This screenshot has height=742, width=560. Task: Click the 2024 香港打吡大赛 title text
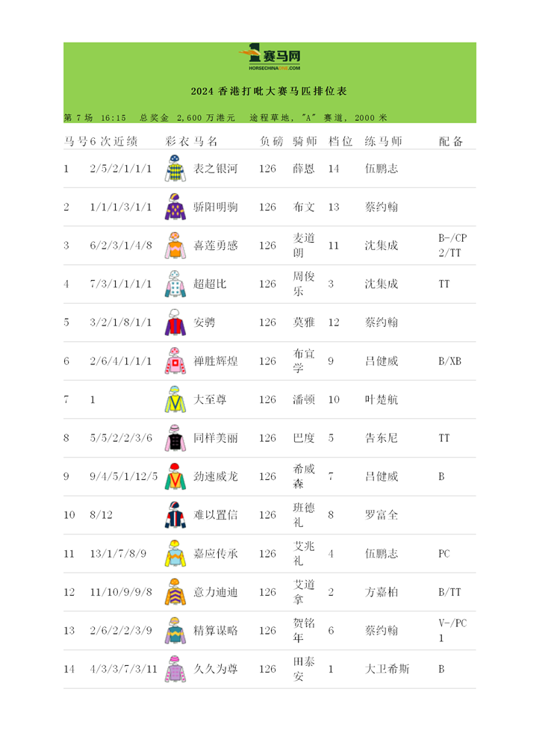[x=269, y=92]
